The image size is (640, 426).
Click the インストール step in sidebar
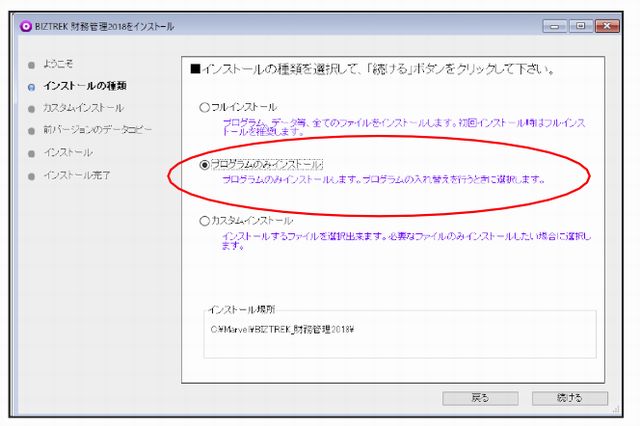coord(68,153)
